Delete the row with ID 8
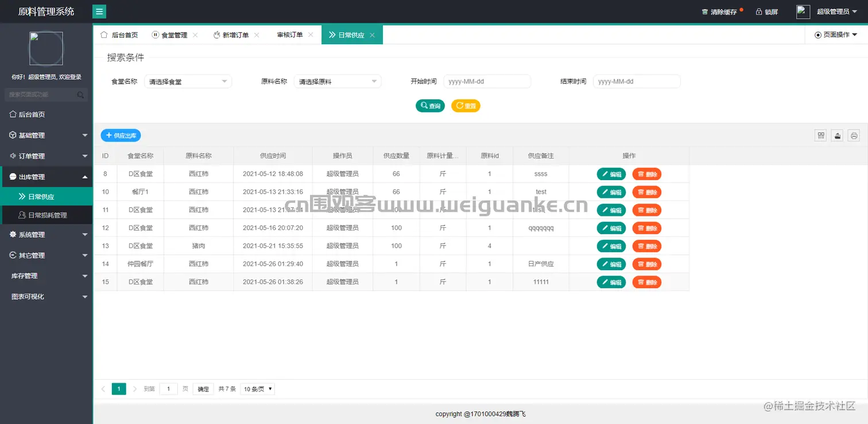Screen dimensions: 868x424 pyautogui.click(x=647, y=174)
